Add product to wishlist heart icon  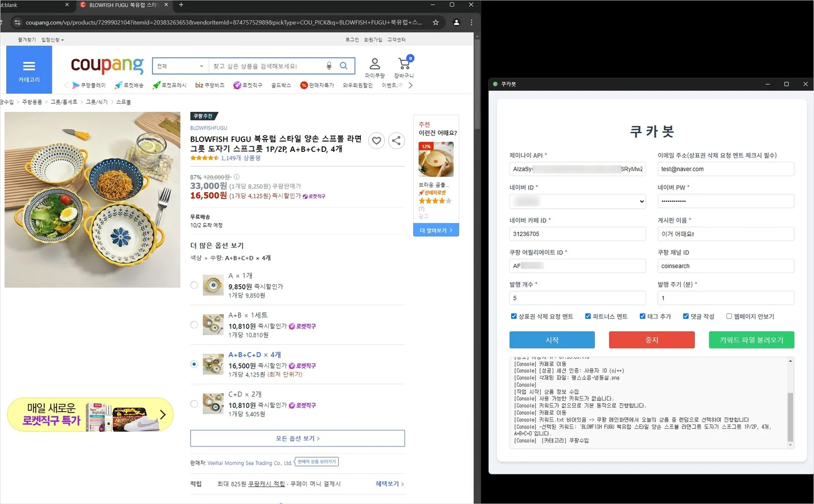(x=376, y=141)
